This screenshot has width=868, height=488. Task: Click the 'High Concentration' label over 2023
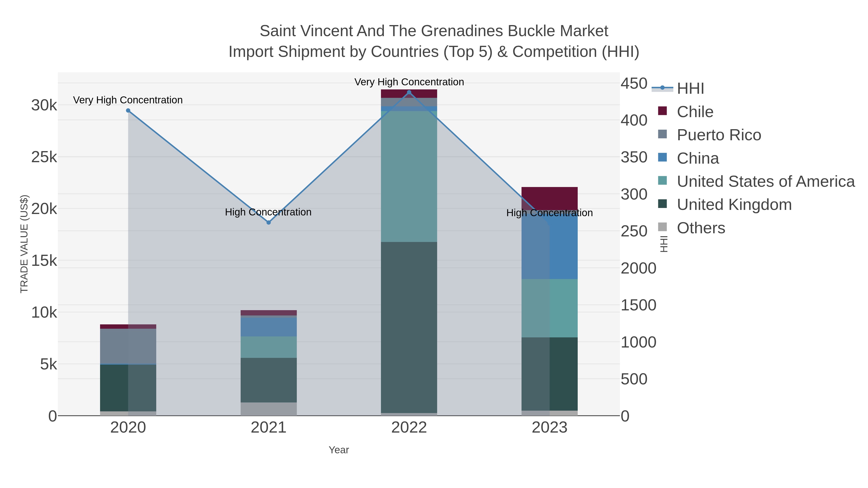tap(549, 213)
